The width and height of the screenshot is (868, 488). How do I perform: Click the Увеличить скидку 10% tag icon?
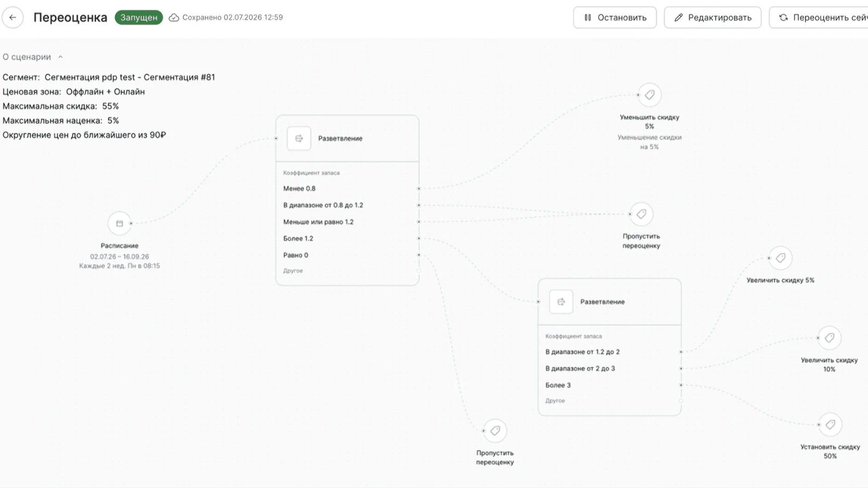[829, 338]
